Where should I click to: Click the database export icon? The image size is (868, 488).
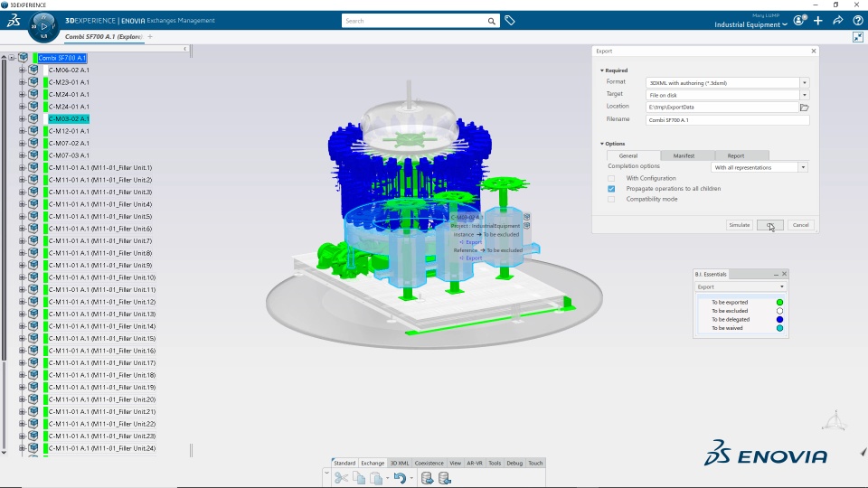[x=427, y=477]
